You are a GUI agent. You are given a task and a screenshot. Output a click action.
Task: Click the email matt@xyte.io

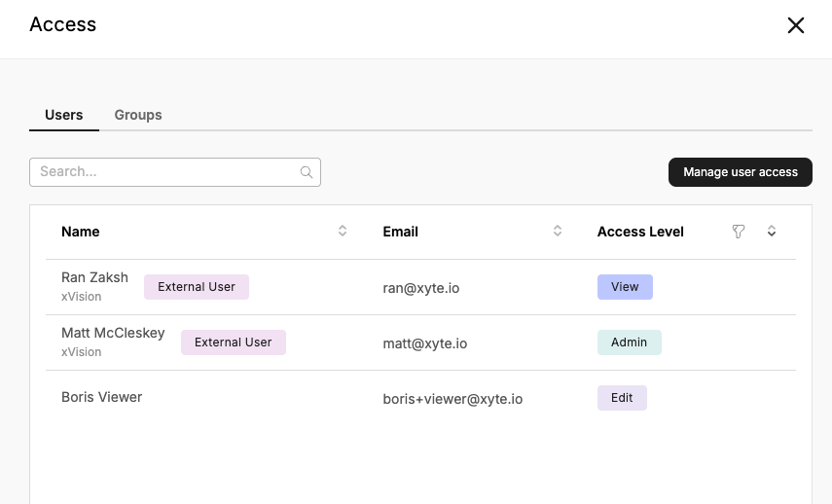(425, 343)
